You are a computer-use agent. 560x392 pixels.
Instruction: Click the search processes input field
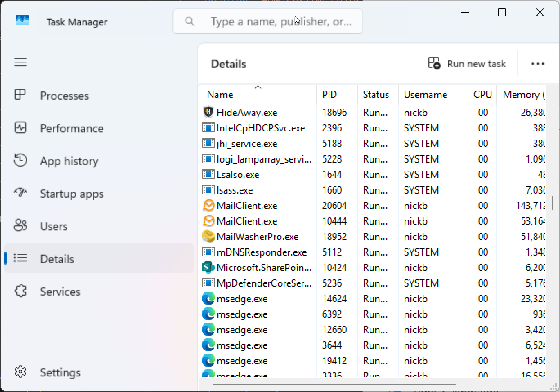coord(268,21)
